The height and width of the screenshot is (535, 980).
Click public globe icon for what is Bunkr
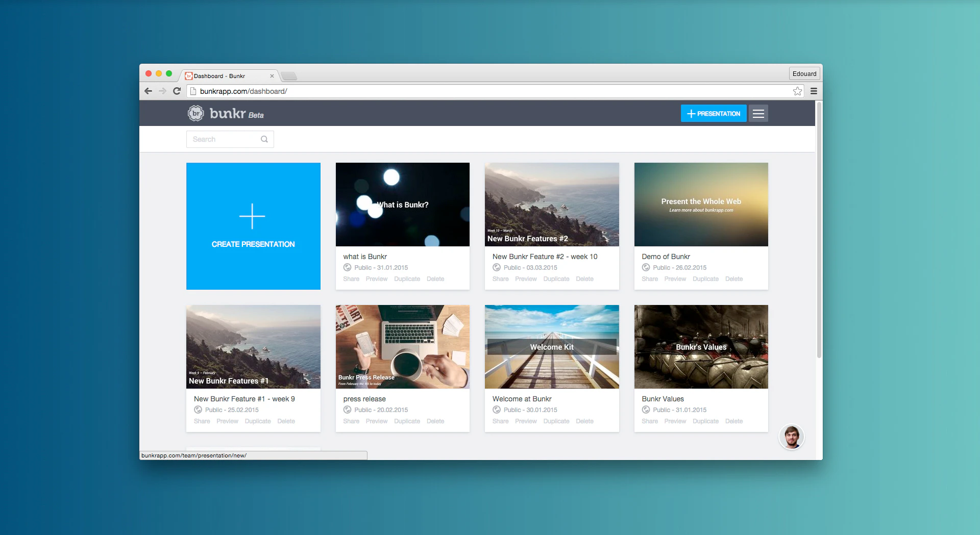347,268
